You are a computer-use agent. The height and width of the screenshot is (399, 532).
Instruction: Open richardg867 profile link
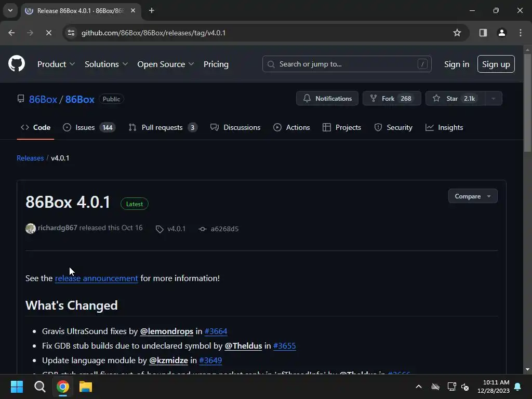57,228
